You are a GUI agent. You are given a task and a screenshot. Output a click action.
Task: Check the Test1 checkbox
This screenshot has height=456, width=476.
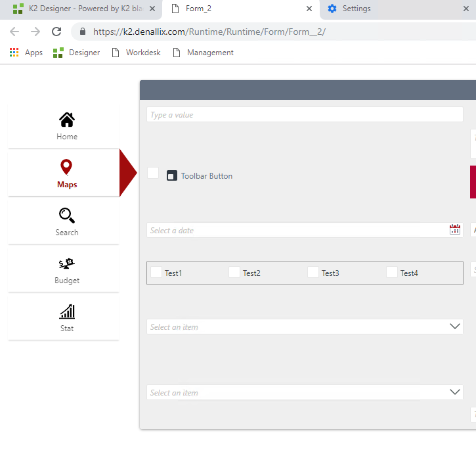click(157, 272)
